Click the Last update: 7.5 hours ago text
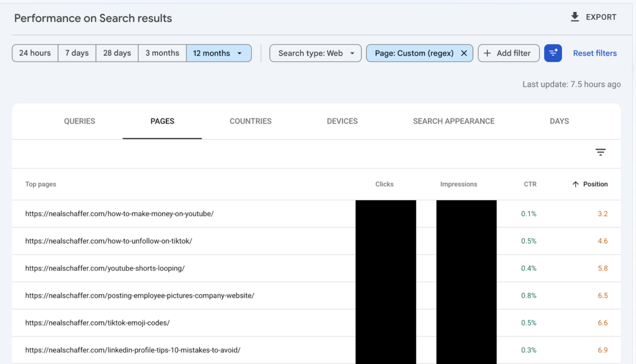This screenshot has width=636, height=364. [x=571, y=84]
